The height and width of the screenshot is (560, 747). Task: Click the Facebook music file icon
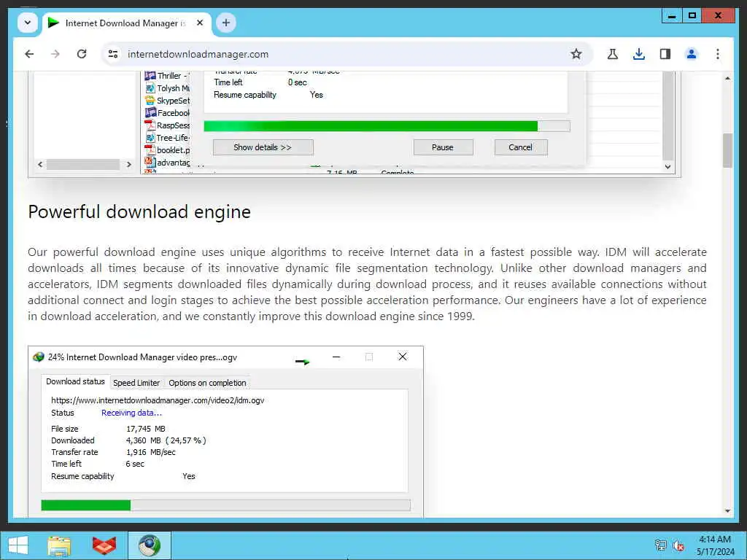tap(150, 113)
